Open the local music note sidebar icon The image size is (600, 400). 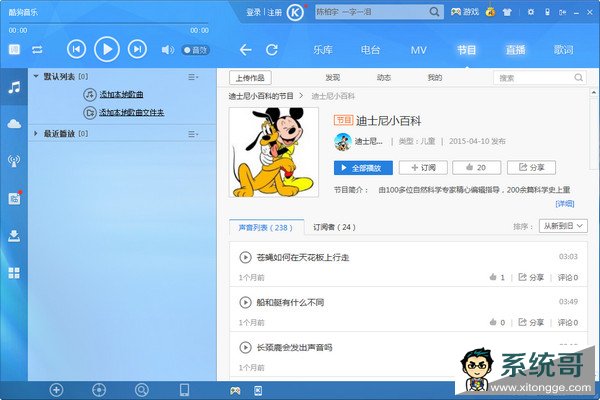click(14, 87)
